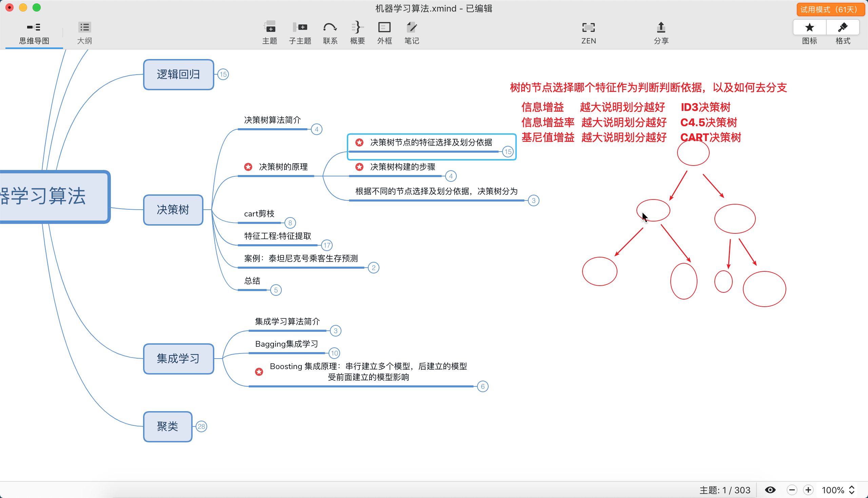Screen dimensions: 868x498
Task: Enter ZEN mode
Action: [588, 27]
